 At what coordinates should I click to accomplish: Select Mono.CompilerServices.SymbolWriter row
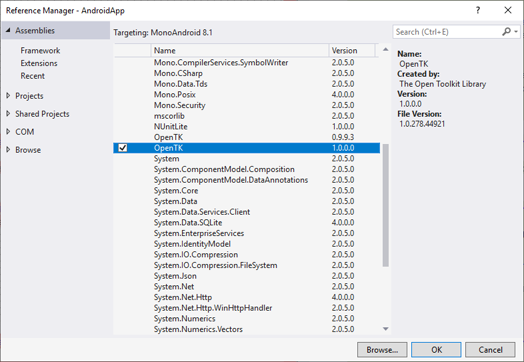click(x=246, y=63)
